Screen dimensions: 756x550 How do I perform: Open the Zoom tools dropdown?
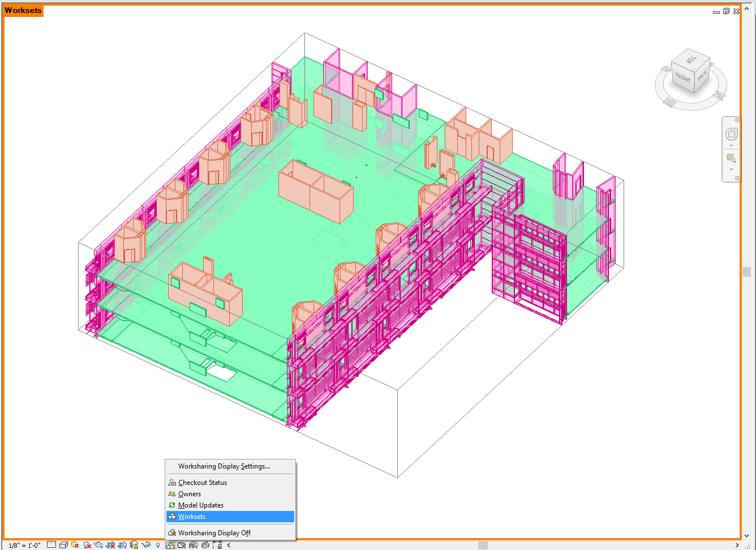tap(731, 169)
